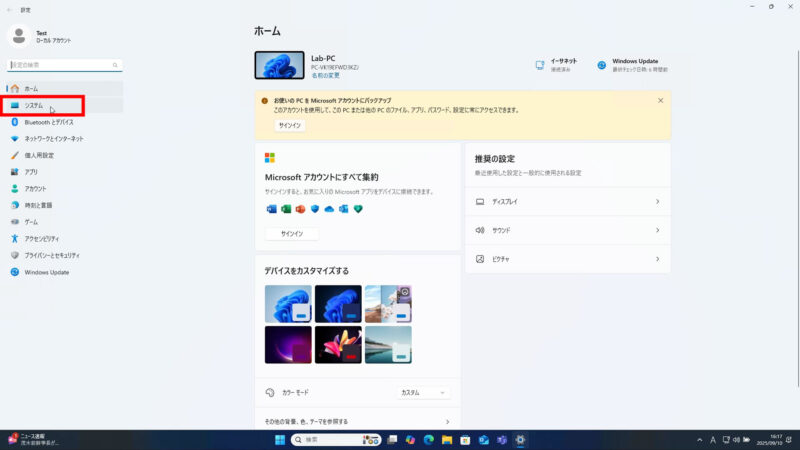Screen dimensions: 800x450
Task: Open the Windows Start button in taskbar
Action: coord(278,440)
